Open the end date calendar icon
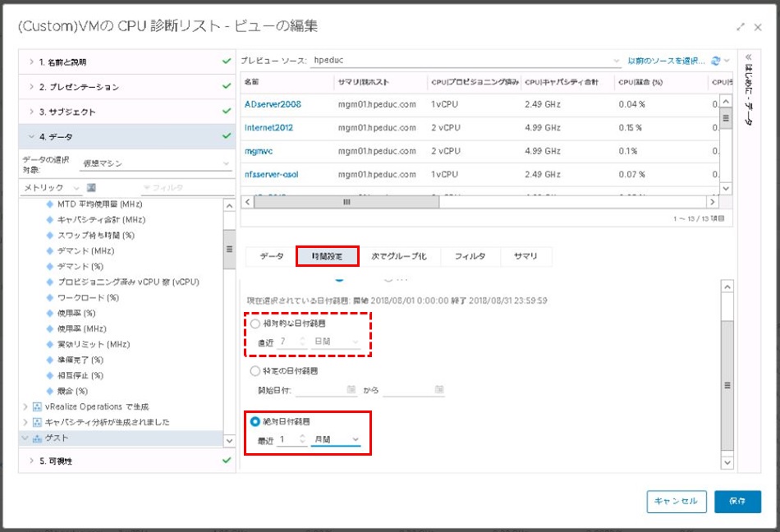The image size is (780, 532). (x=439, y=389)
